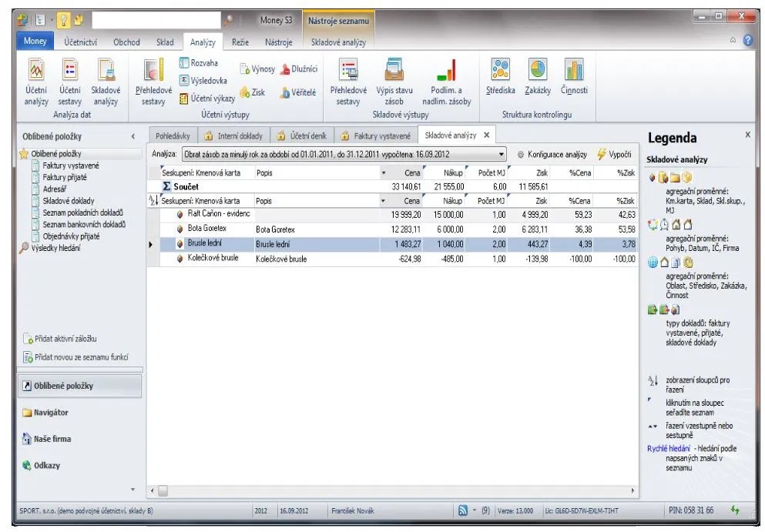Open the Rozvaha report
Screen dimensions: 765x532
point(198,63)
